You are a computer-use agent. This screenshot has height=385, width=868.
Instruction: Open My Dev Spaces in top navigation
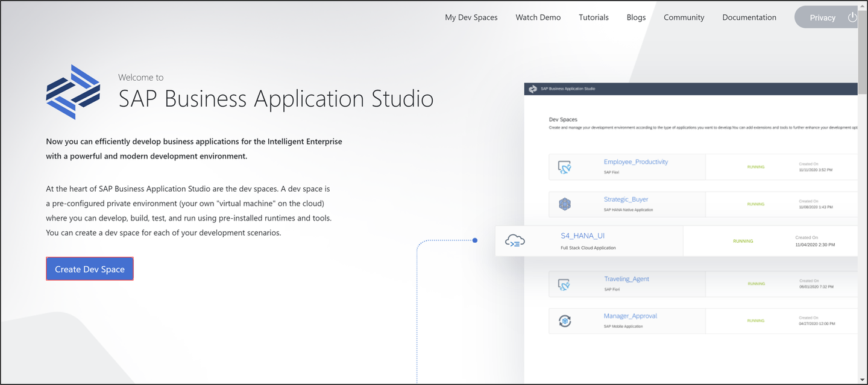coord(471,17)
